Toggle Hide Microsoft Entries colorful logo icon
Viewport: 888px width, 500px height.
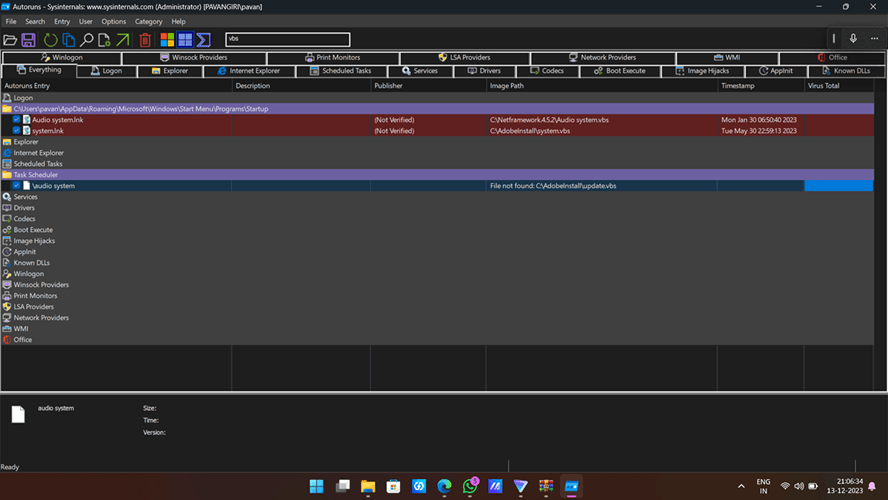(167, 40)
